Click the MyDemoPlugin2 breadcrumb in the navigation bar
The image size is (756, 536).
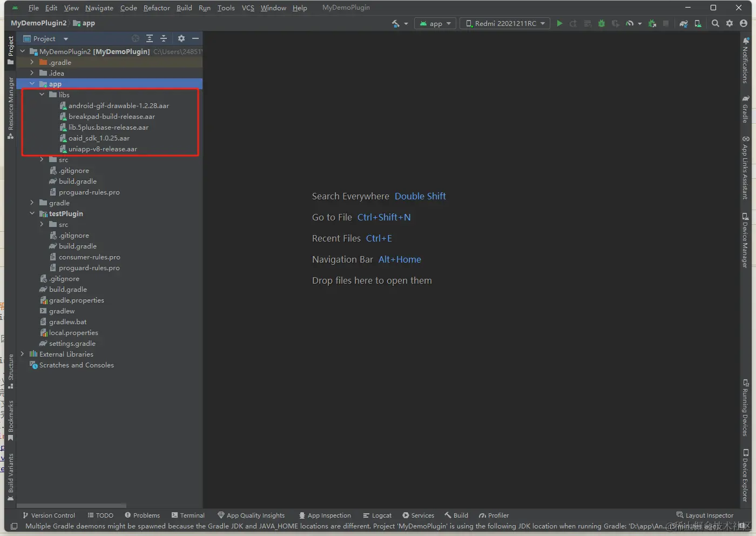pyautogui.click(x=39, y=23)
